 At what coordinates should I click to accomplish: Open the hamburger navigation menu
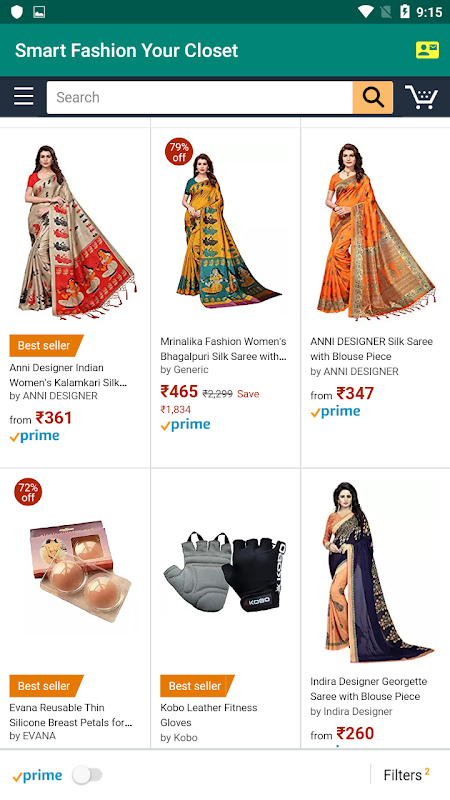[23, 96]
